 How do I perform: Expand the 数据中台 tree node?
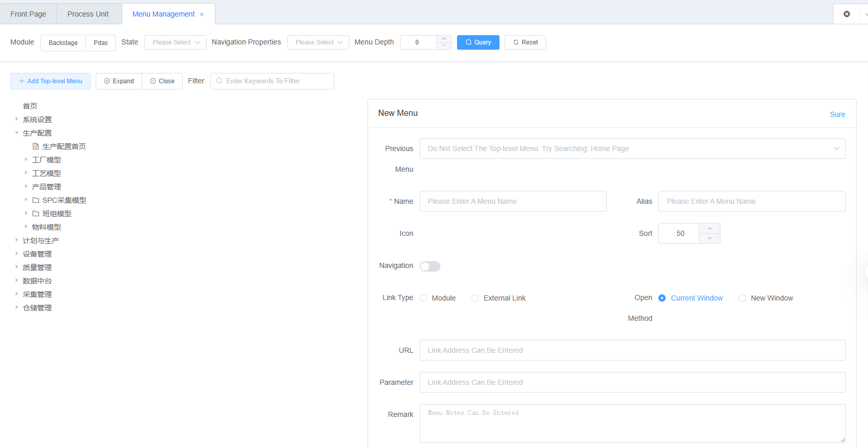pyautogui.click(x=17, y=280)
